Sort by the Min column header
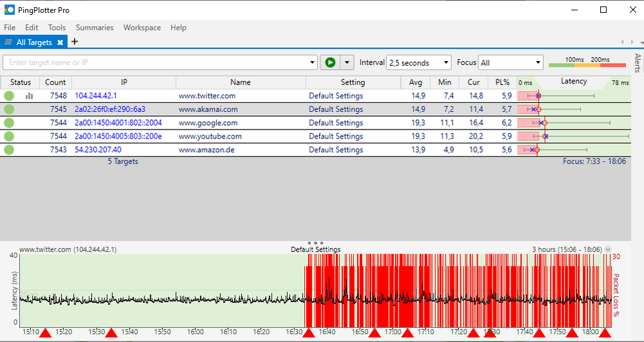The height and width of the screenshot is (342, 644). [445, 82]
